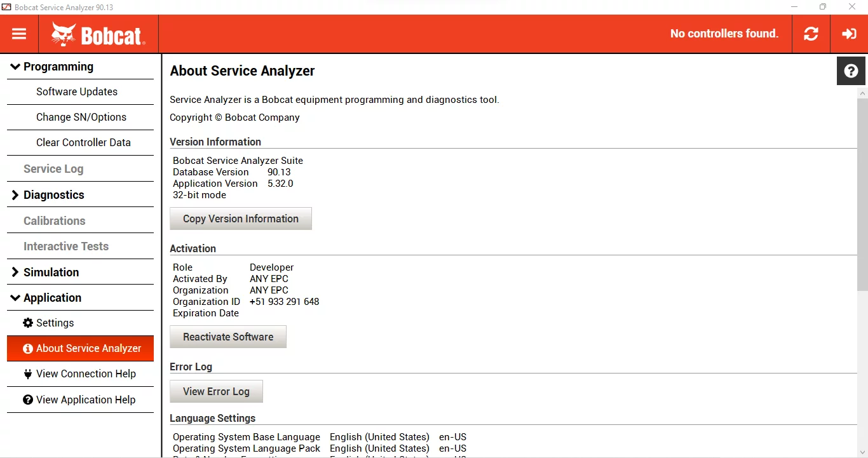Open the hamburger menu icon
Image resolution: width=868 pixels, height=458 pixels.
click(19, 34)
